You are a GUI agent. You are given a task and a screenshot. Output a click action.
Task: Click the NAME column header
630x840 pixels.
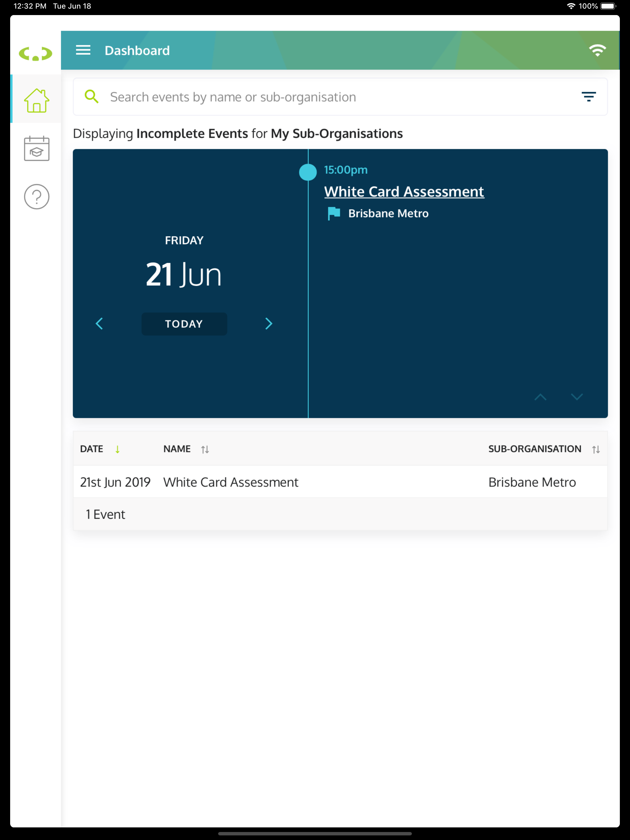click(177, 449)
